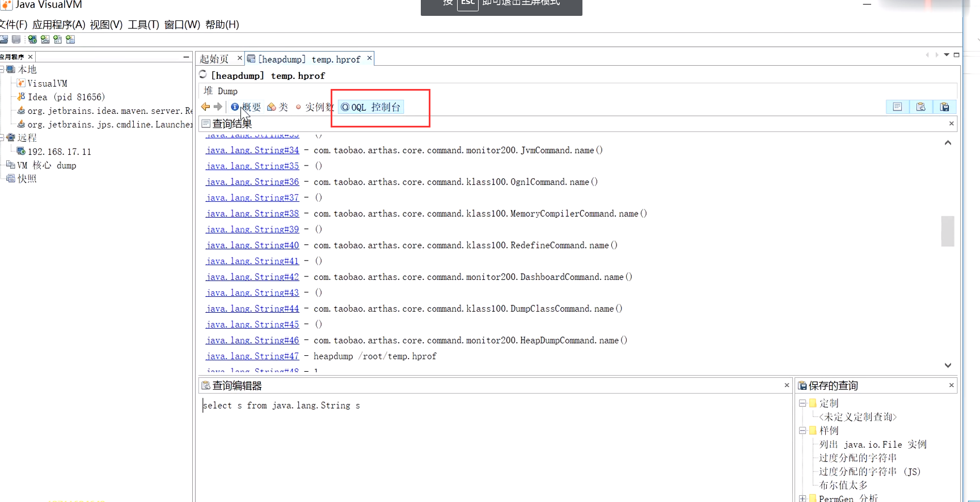Open the java.lang.String#44 link

[x=252, y=309]
